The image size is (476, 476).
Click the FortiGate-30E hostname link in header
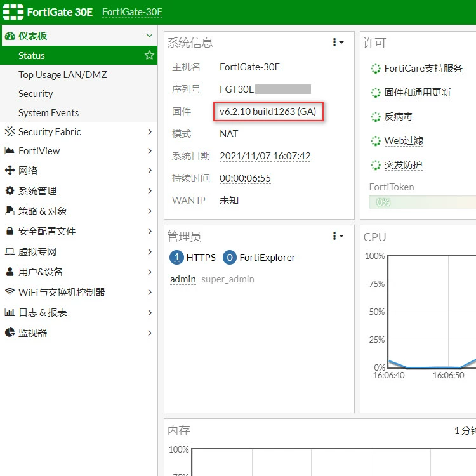(133, 12)
